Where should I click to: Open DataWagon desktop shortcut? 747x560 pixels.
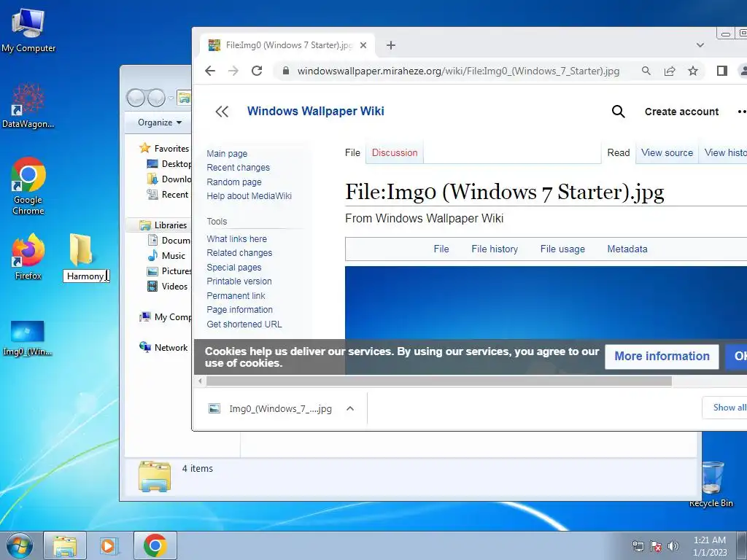click(x=28, y=106)
